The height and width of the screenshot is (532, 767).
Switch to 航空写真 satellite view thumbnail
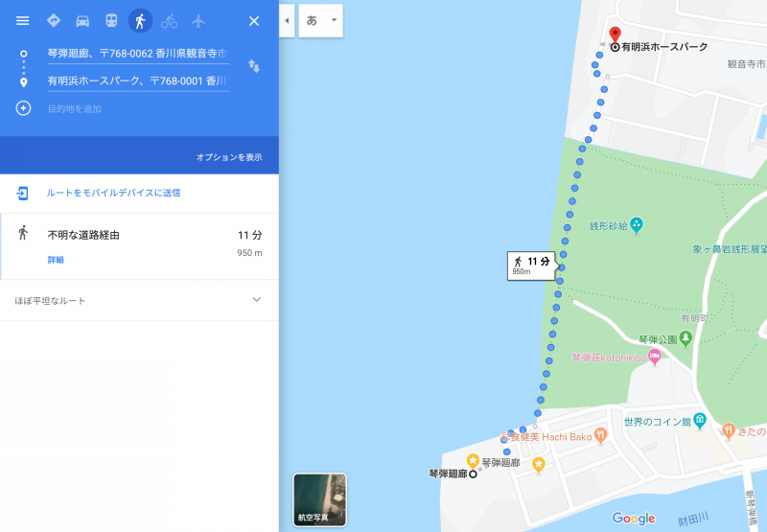pos(320,499)
